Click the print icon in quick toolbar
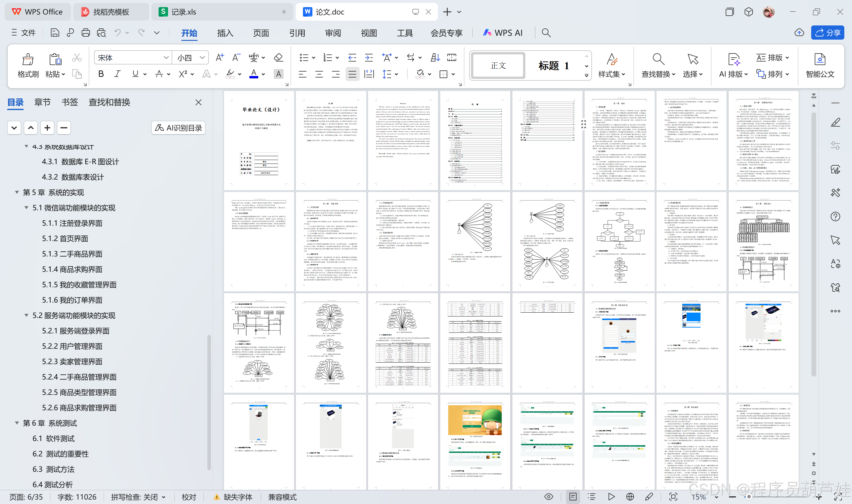The height and width of the screenshot is (504, 852). 85,33
